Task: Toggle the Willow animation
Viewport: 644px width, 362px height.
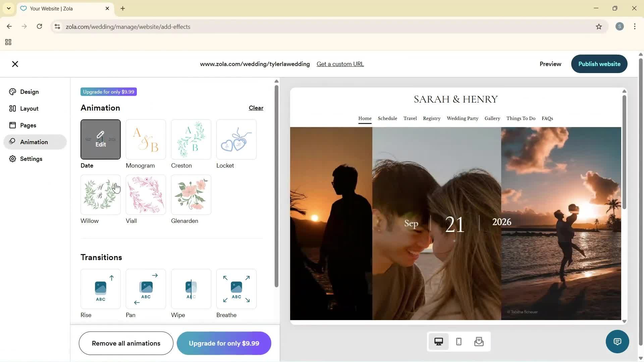Action: [100, 194]
